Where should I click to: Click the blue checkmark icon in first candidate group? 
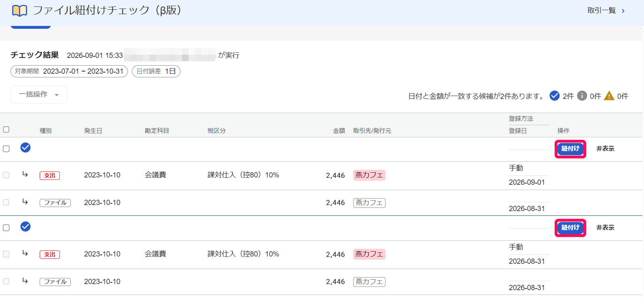(25, 147)
